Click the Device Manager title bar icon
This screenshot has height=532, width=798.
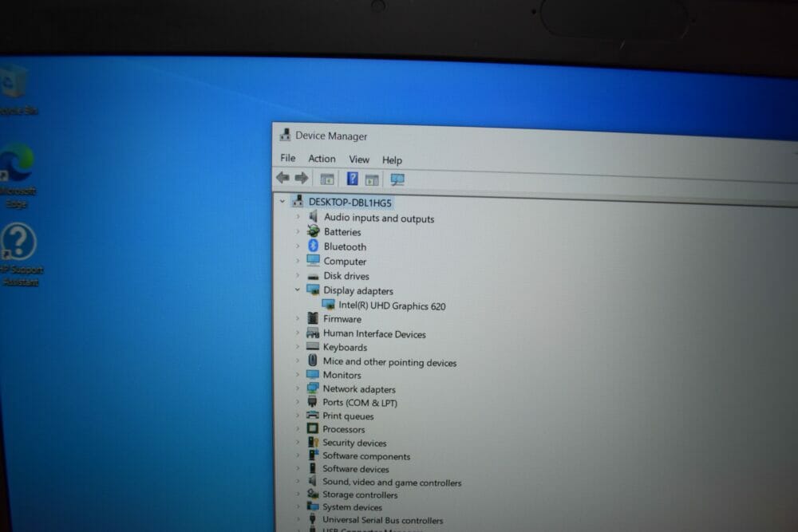285,134
